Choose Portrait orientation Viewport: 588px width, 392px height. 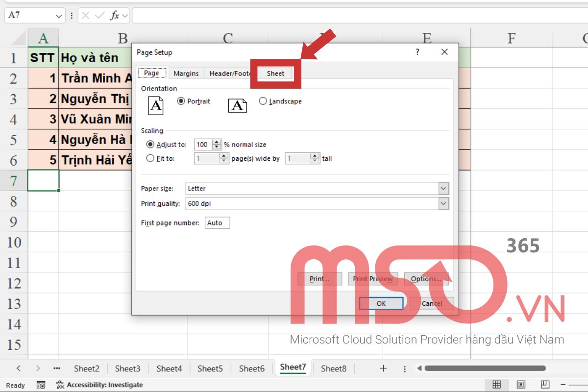194,101
